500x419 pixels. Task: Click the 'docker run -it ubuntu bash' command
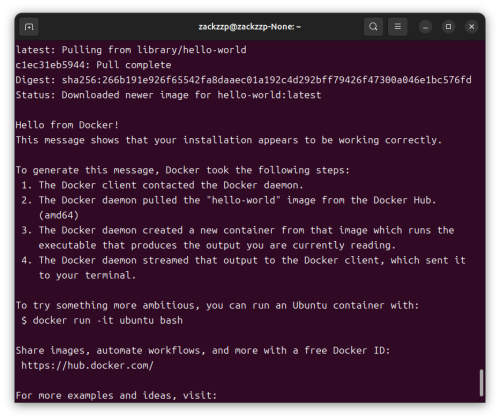pyautogui.click(x=108, y=320)
